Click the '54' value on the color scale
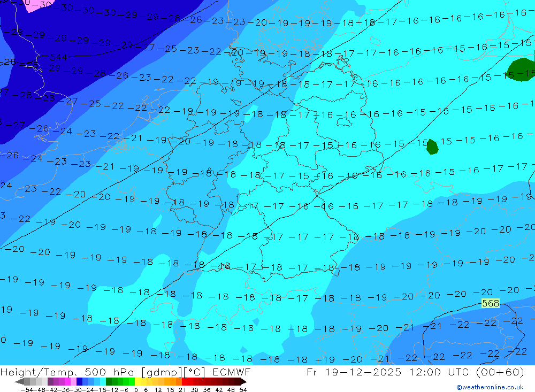This screenshot has width=535, height=392. [243, 390]
